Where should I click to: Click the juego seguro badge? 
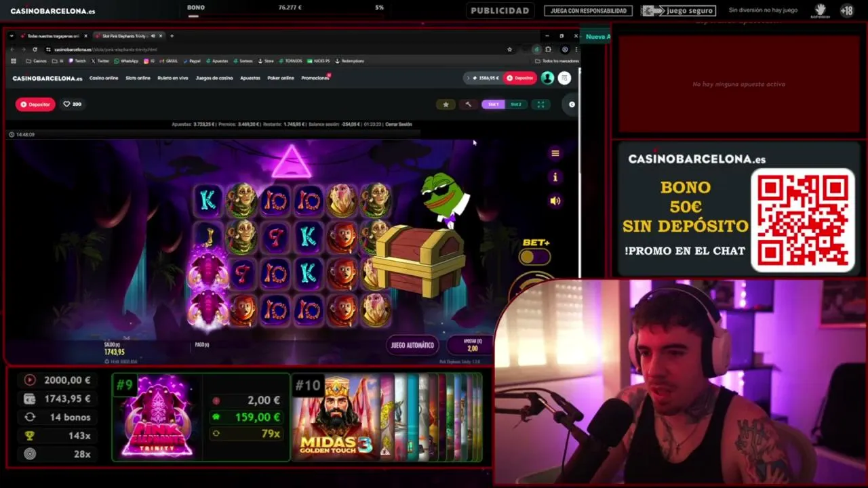pos(678,11)
